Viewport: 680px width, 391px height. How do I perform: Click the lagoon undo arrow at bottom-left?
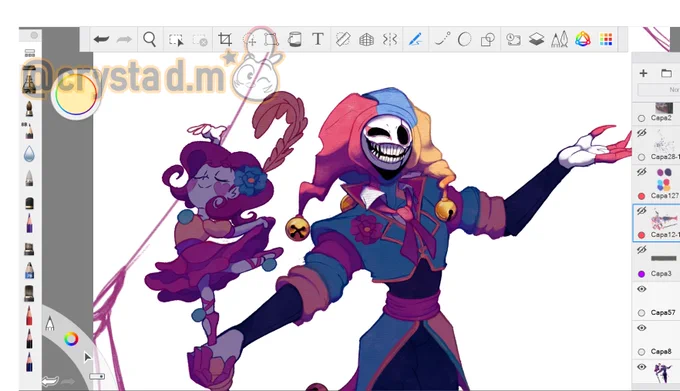click(50, 381)
